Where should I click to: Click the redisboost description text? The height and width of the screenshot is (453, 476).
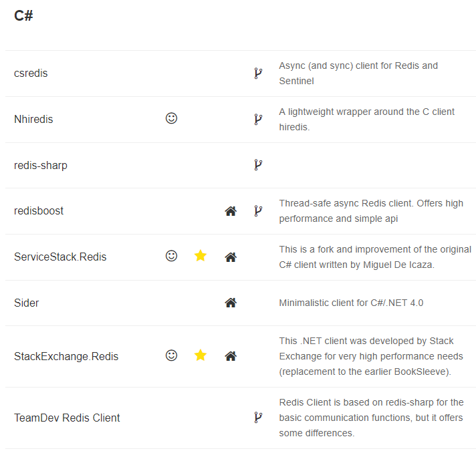point(370,211)
